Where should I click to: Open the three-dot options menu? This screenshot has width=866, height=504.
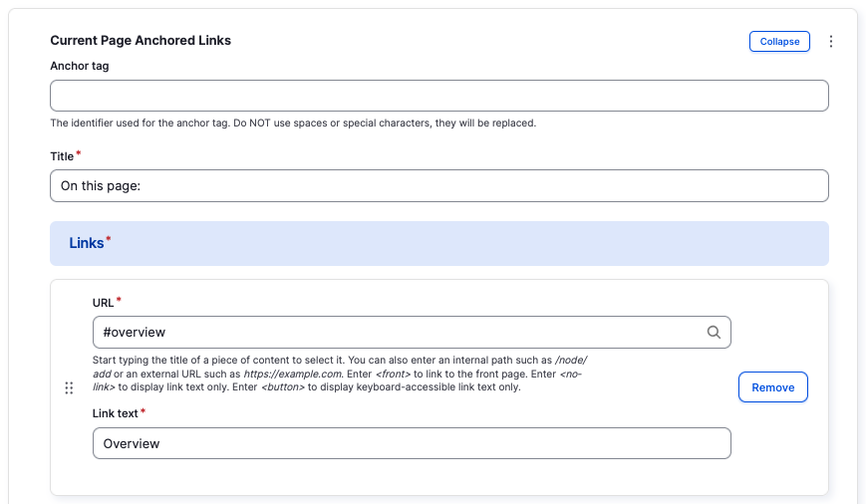pyautogui.click(x=831, y=42)
